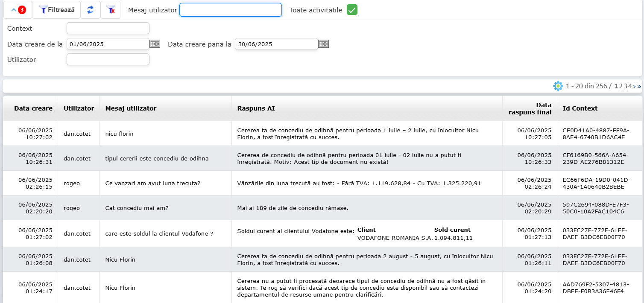The image size is (644, 303).
Task: Click the refresh arrows icon
Action: tap(90, 10)
